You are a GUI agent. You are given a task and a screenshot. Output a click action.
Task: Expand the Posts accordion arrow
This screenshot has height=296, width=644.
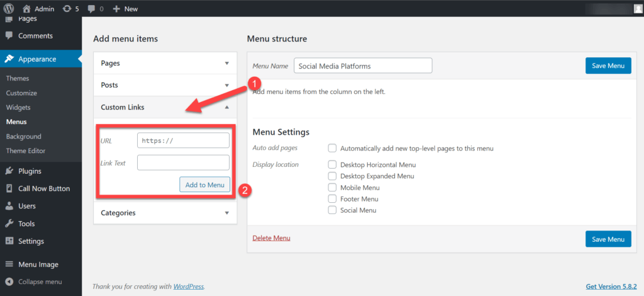[x=226, y=85]
